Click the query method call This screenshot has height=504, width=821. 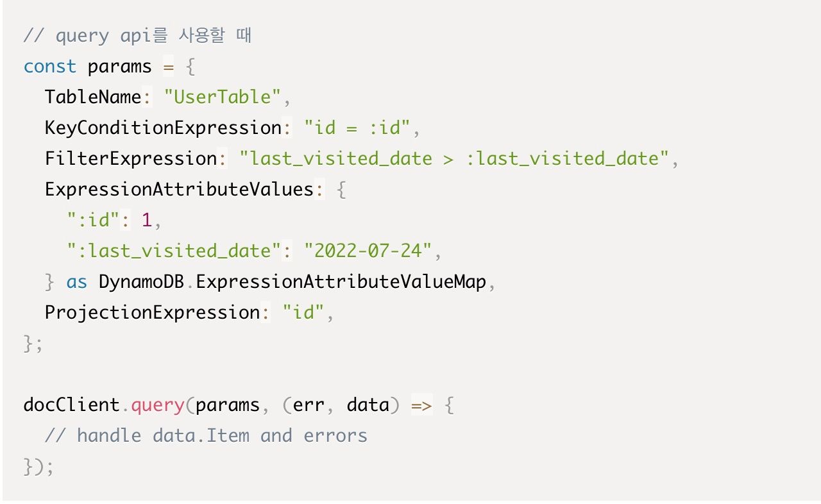click(158, 405)
